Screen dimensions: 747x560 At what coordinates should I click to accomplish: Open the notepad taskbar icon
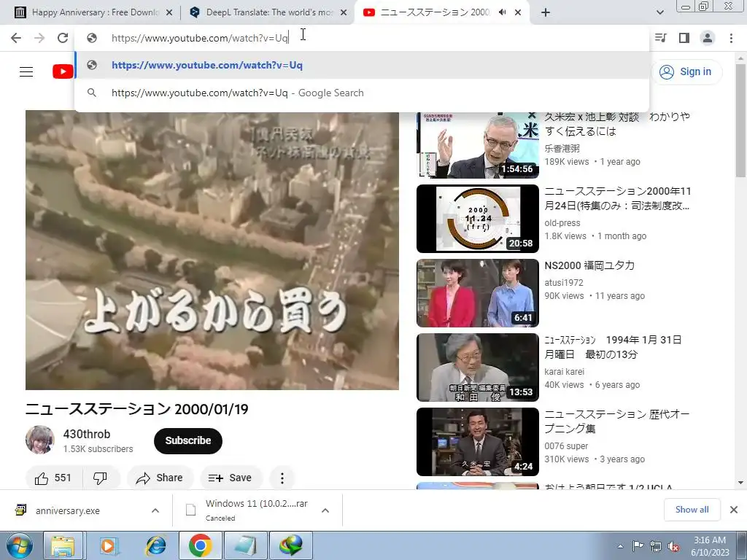click(245, 545)
